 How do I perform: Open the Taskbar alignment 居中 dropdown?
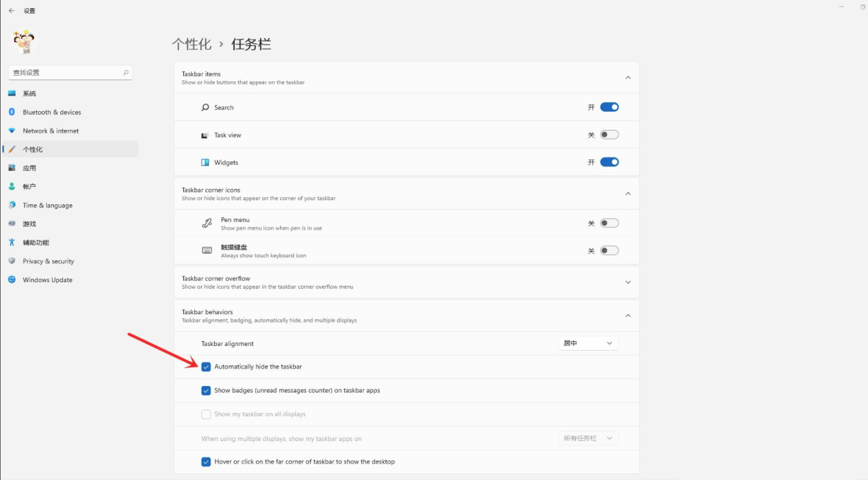point(588,343)
